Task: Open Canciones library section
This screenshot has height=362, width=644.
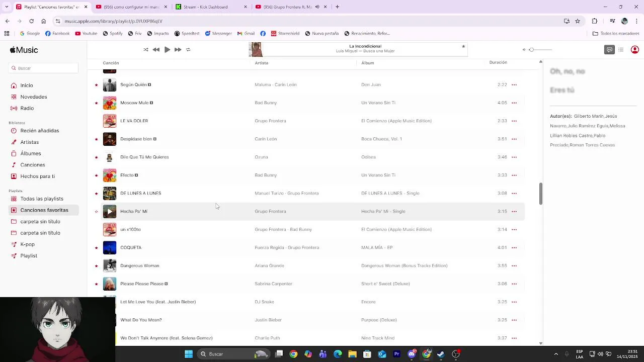Action: tap(33, 165)
